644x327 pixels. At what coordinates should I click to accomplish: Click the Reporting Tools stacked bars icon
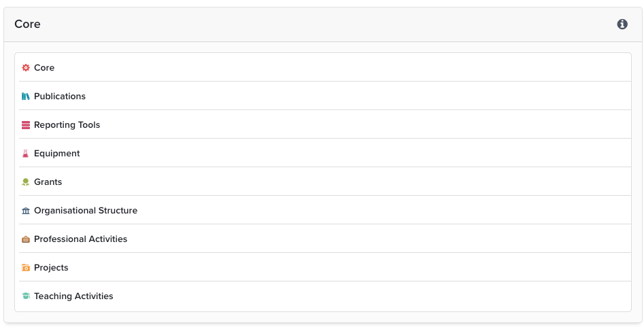pyautogui.click(x=26, y=125)
